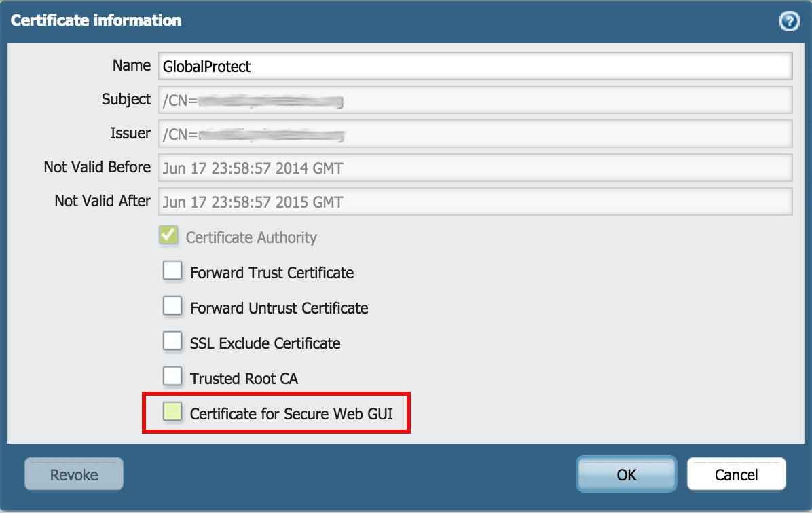Enable Forward Untrust Certificate checkbox
The height and width of the screenshot is (513, 812).
[172, 306]
